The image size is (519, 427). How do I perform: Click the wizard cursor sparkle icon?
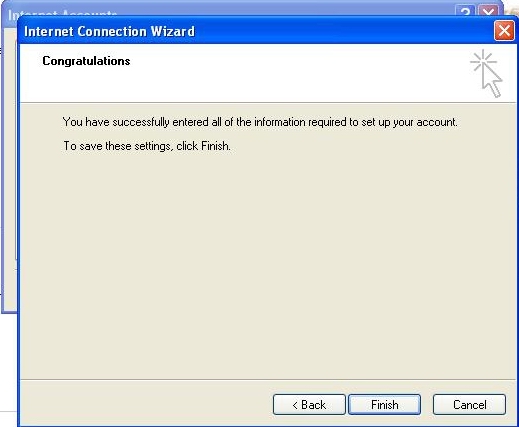point(486,73)
